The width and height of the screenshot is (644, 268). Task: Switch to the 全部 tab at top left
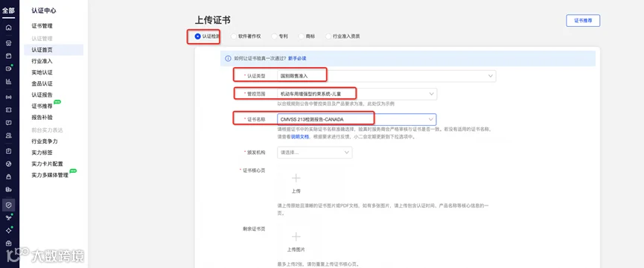pos(9,11)
